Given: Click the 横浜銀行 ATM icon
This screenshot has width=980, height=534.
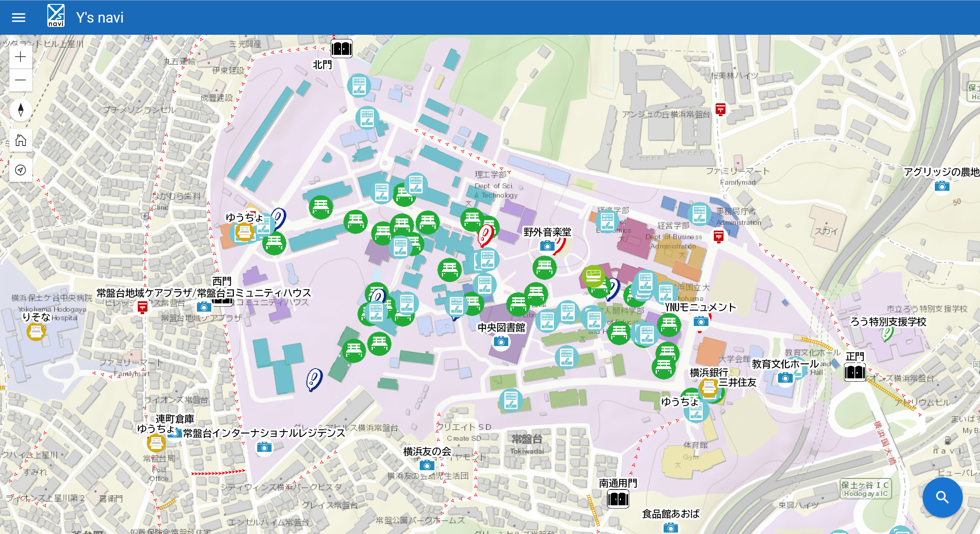Looking at the screenshot, I should coord(709,388).
